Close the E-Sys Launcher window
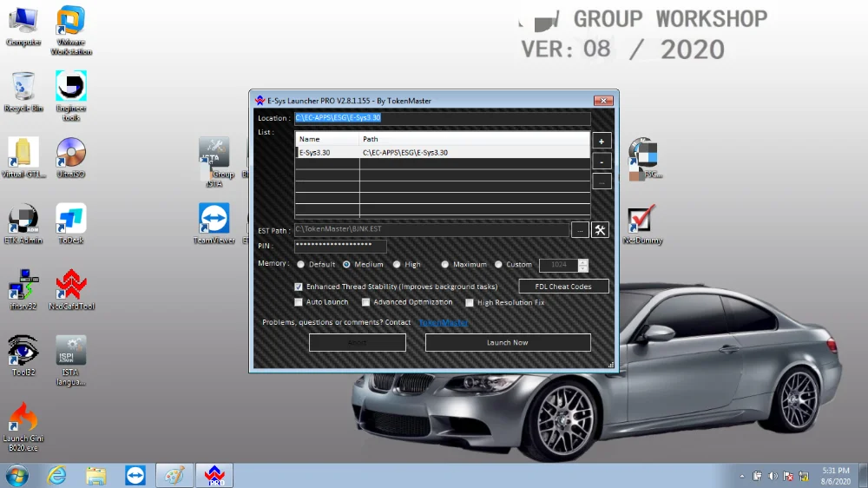Viewport: 868px width, 488px height. (603, 101)
